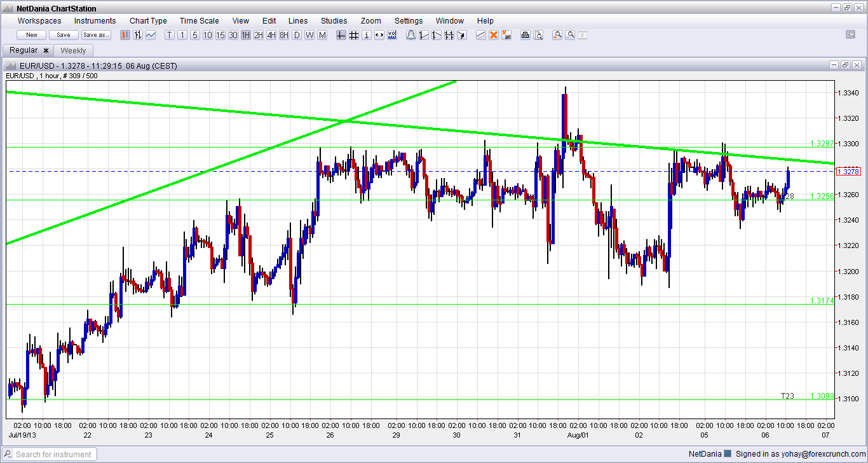
Task: Open the View menu
Action: (241, 21)
